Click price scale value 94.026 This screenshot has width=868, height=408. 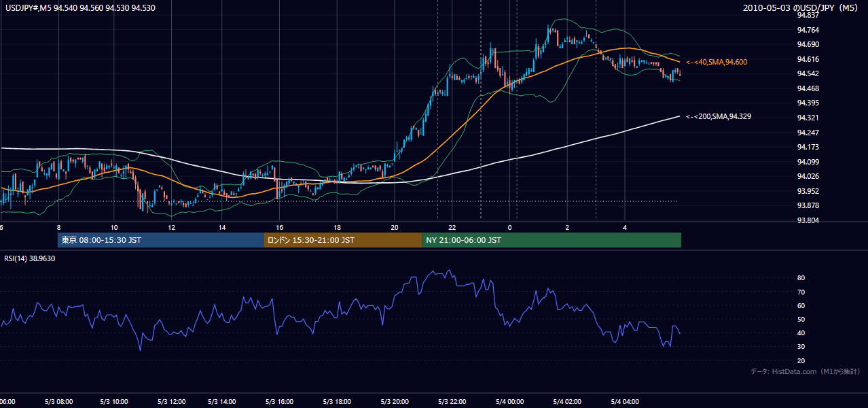[808, 177]
